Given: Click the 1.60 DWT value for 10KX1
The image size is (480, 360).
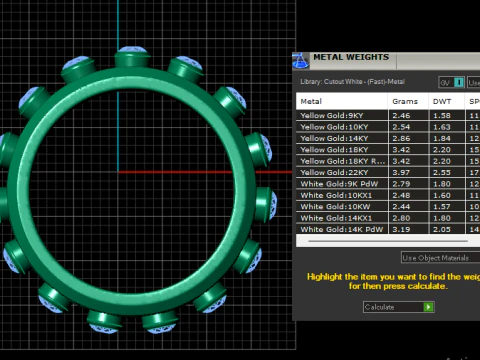Looking at the screenshot, I should tap(442, 195).
